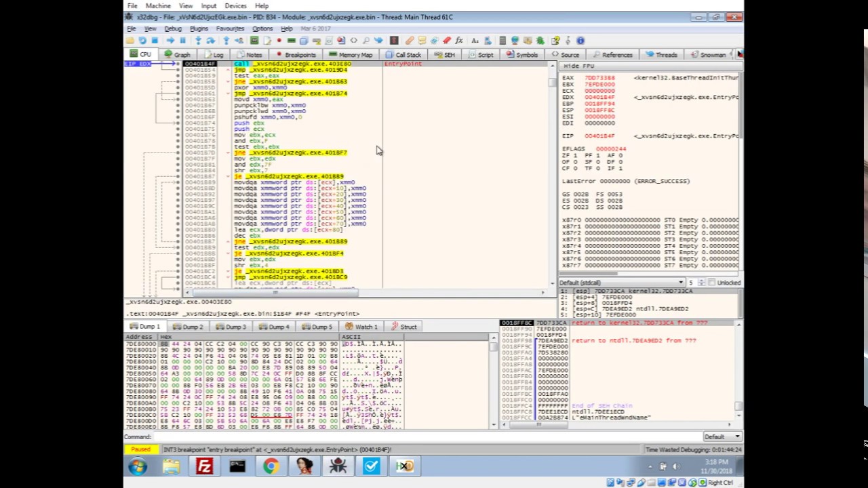This screenshot has width=868, height=488.
Task: Open the Default (stdcall) calling convention dropdown
Action: [x=621, y=283]
